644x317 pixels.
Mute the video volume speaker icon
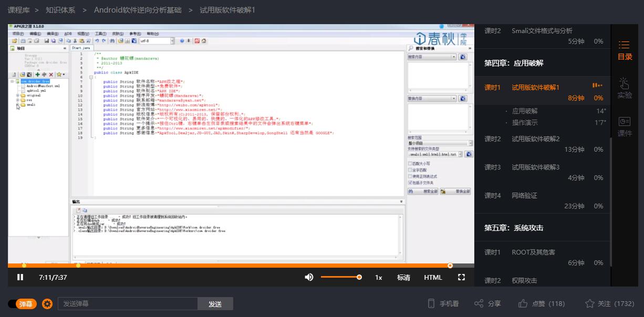tap(309, 277)
